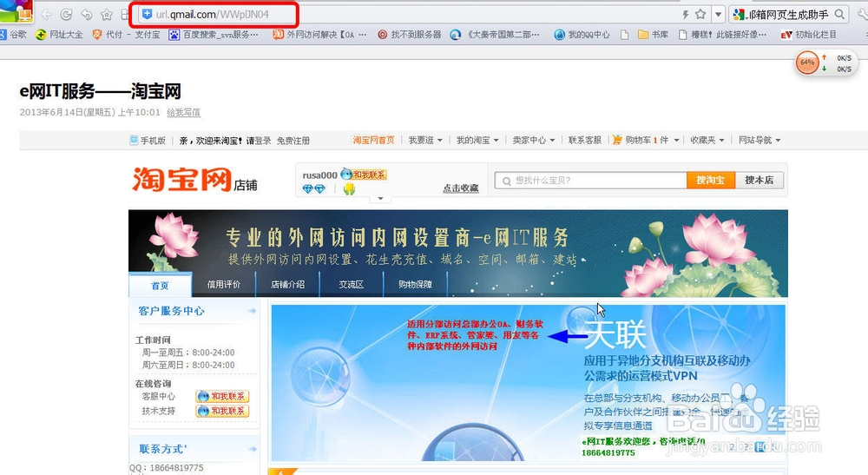This screenshot has width=868, height=475.
Task: Click the favorites star icon beside reload
Action: [x=106, y=15]
